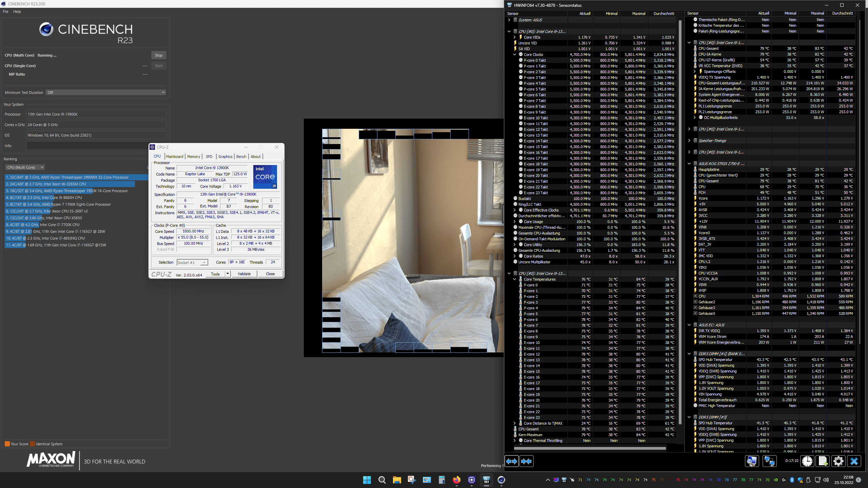
Task: Switch to Cinebench taskbar icon
Action: [501, 480]
